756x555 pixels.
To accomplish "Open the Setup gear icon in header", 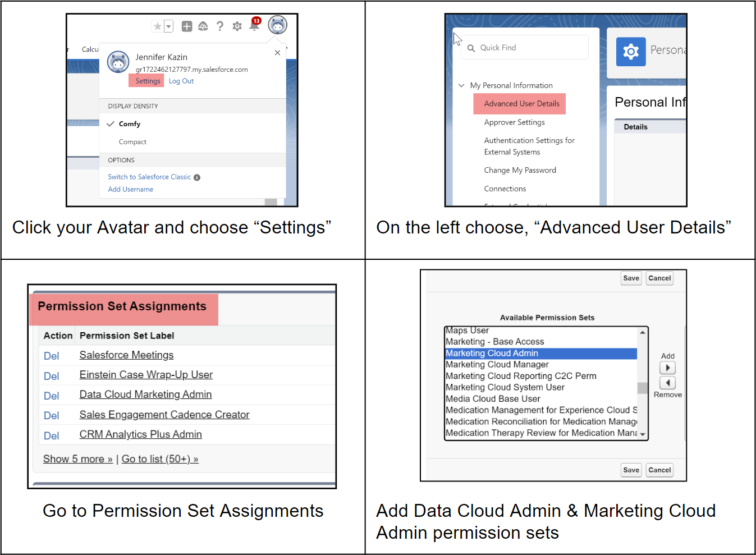I will tap(237, 26).
